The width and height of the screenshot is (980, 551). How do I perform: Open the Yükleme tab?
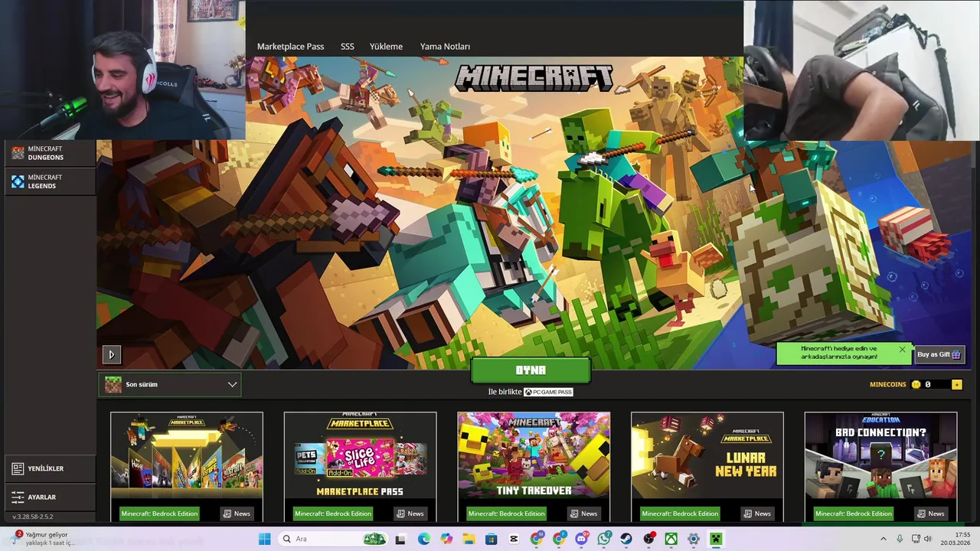pyautogui.click(x=386, y=47)
